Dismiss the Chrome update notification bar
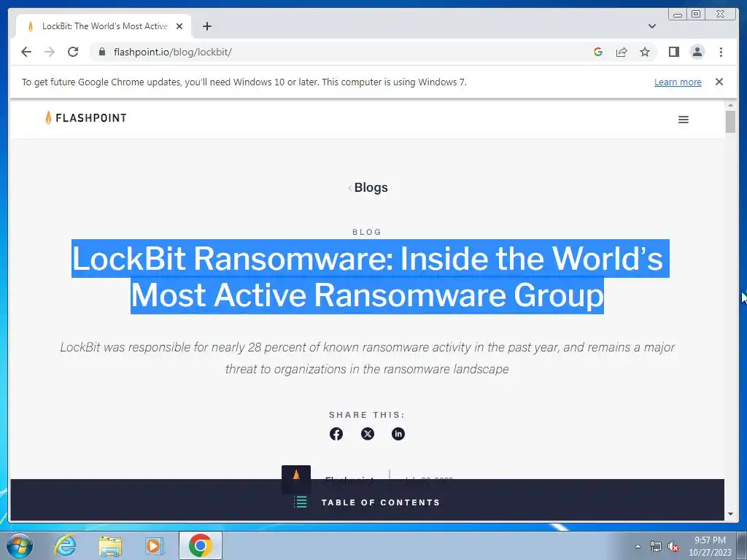The width and height of the screenshot is (747, 560). (719, 82)
